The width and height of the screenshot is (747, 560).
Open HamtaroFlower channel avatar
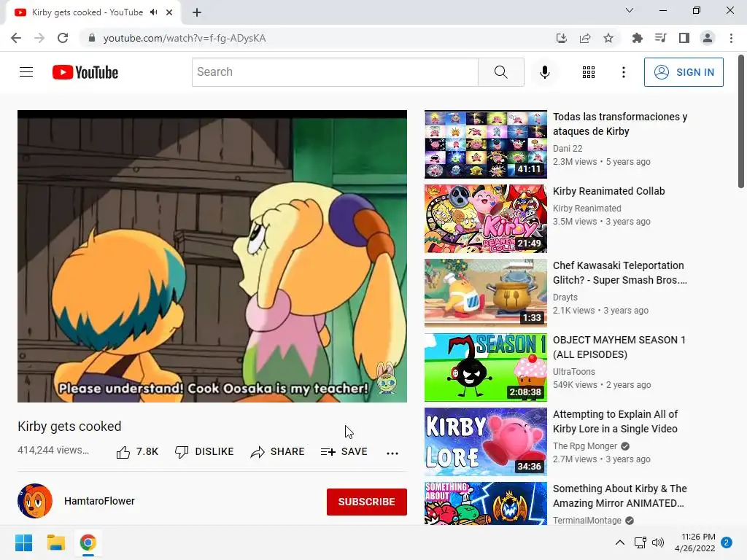pos(35,501)
